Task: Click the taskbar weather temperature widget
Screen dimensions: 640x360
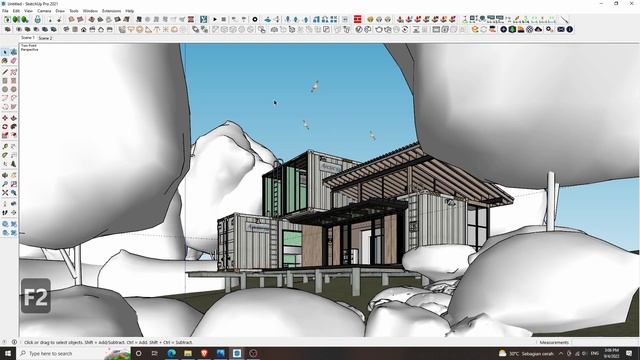Action: tap(527, 353)
